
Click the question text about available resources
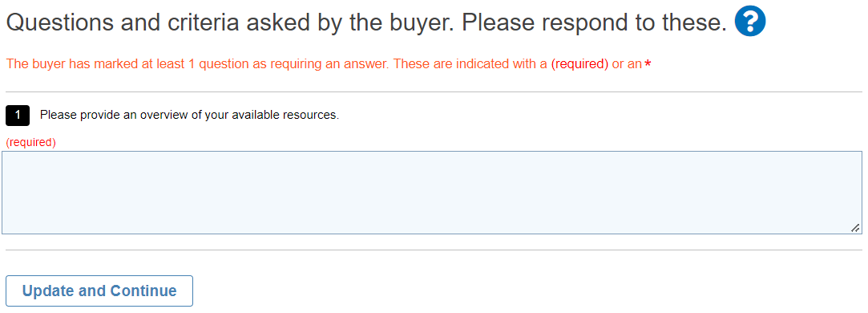click(x=189, y=116)
